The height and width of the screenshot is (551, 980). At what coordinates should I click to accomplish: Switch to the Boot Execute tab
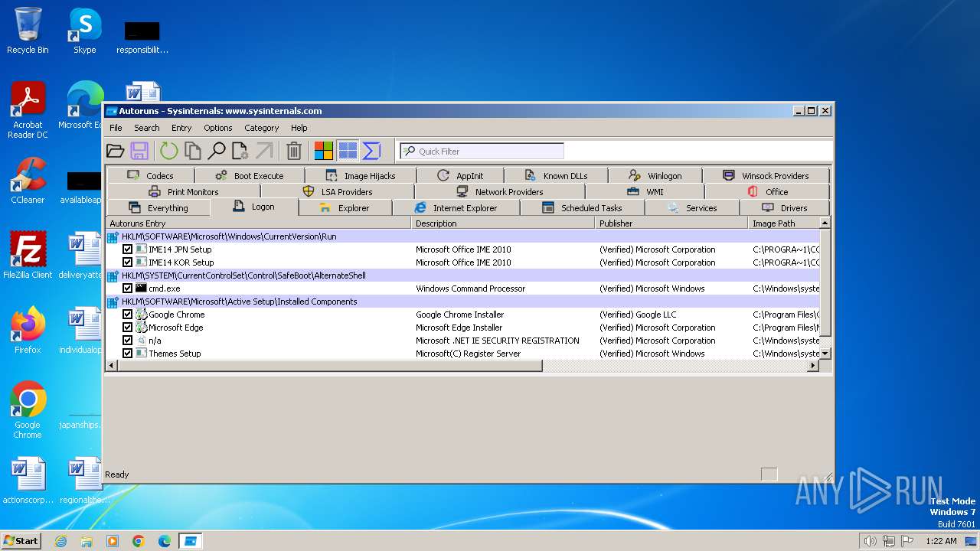(250, 175)
